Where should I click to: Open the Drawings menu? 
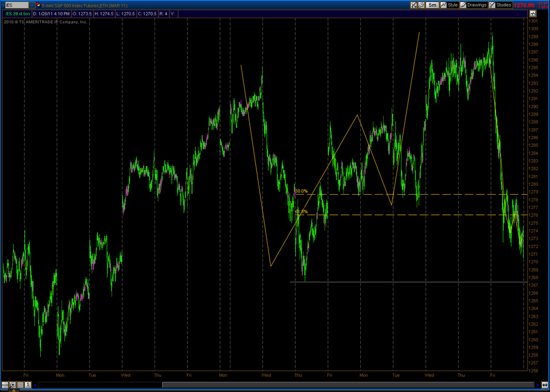474,5
